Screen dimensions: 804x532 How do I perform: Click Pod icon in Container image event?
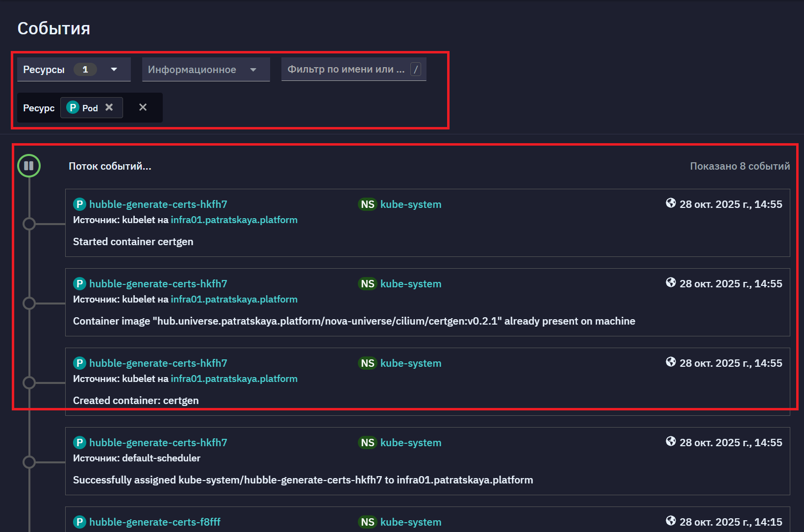pos(79,283)
